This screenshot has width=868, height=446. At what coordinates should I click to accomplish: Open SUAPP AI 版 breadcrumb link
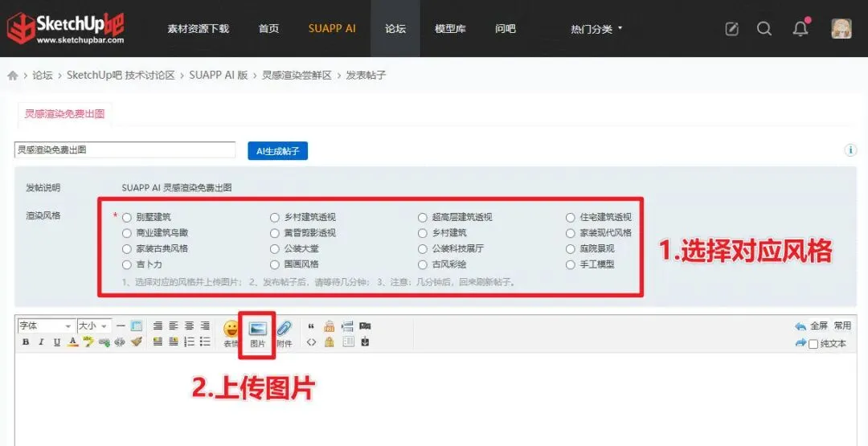[x=219, y=76]
